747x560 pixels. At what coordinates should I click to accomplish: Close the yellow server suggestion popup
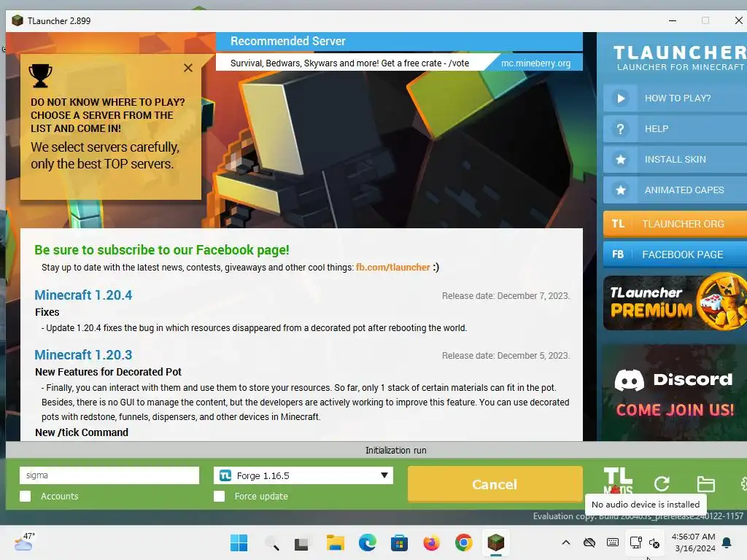(188, 68)
